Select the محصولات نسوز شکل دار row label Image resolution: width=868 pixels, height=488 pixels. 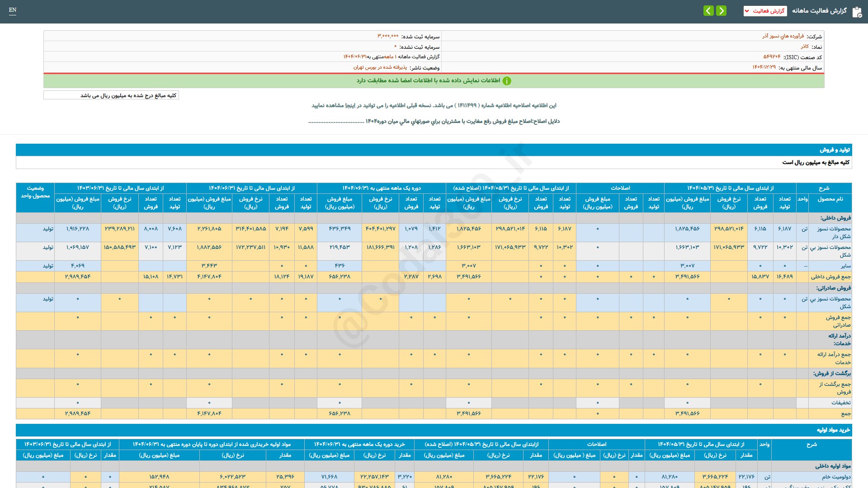[x=834, y=232]
